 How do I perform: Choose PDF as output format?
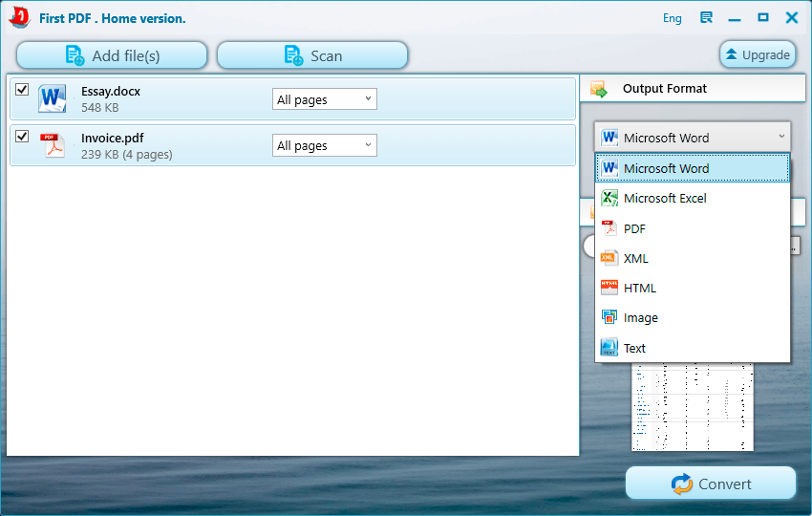(x=693, y=228)
